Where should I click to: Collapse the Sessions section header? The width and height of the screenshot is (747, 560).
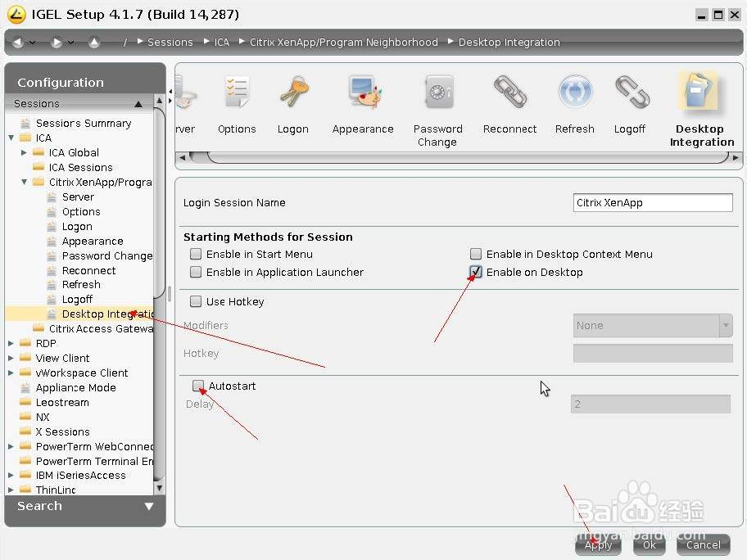point(79,103)
